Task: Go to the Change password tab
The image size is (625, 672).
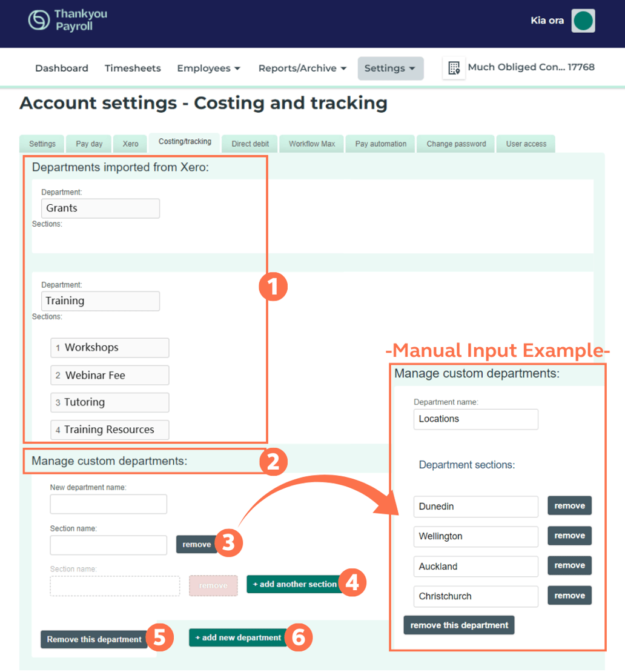Action: (x=455, y=144)
